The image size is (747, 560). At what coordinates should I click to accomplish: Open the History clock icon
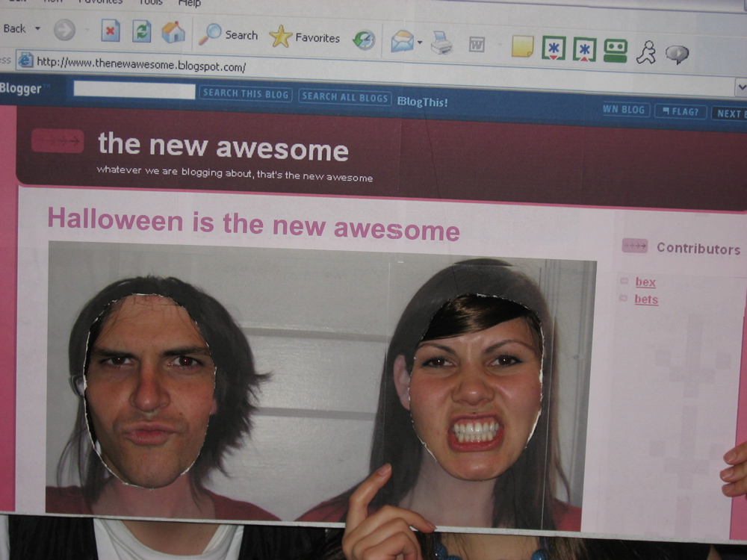point(364,40)
